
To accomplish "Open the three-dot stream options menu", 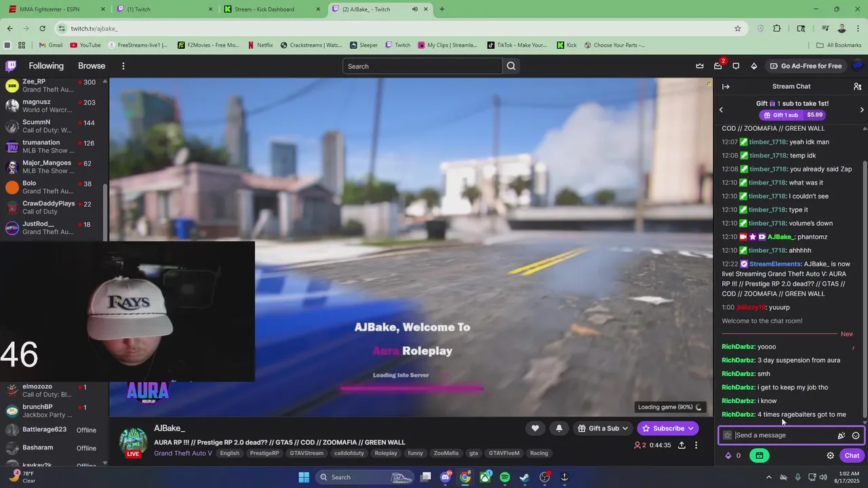I will (x=696, y=445).
